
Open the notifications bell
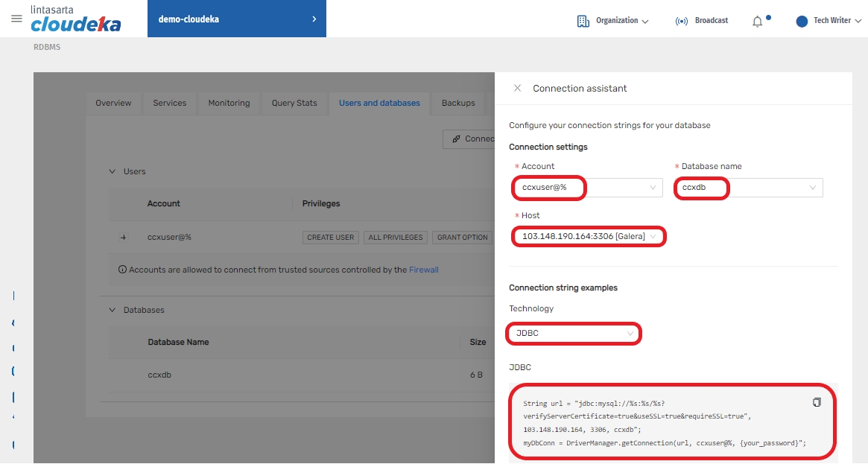point(758,22)
